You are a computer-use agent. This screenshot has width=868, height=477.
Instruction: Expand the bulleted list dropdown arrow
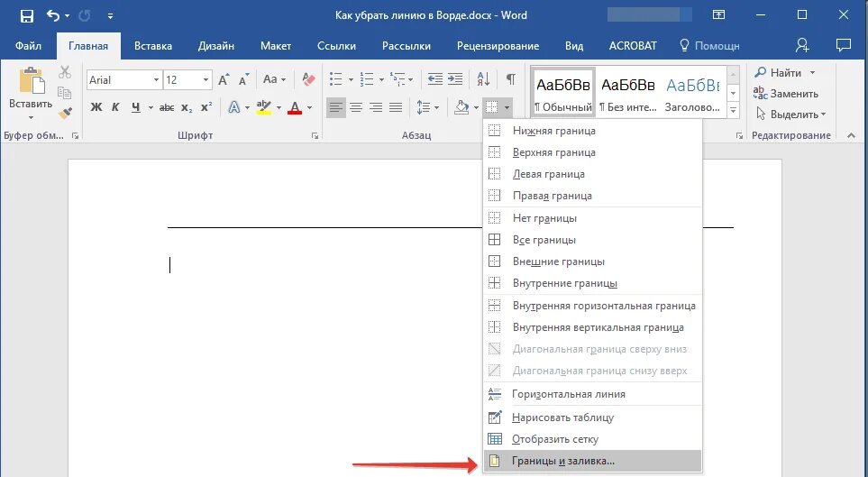[351, 79]
